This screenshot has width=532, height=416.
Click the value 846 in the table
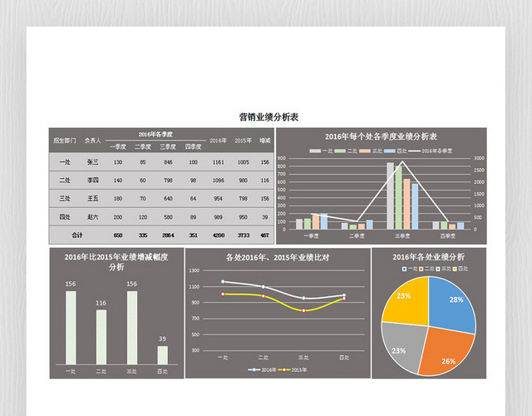click(168, 162)
